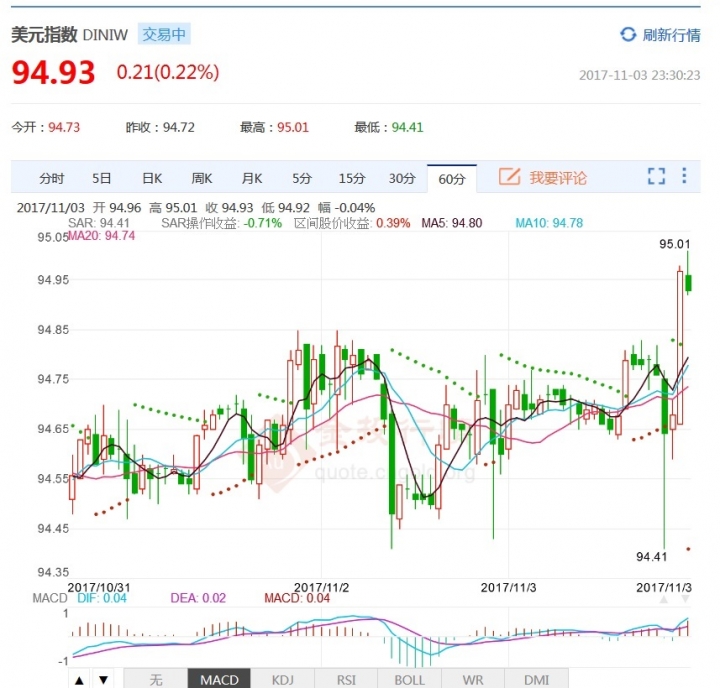Select the RSI indicator button
Viewport: 720px width, 688px height.
tap(346, 680)
